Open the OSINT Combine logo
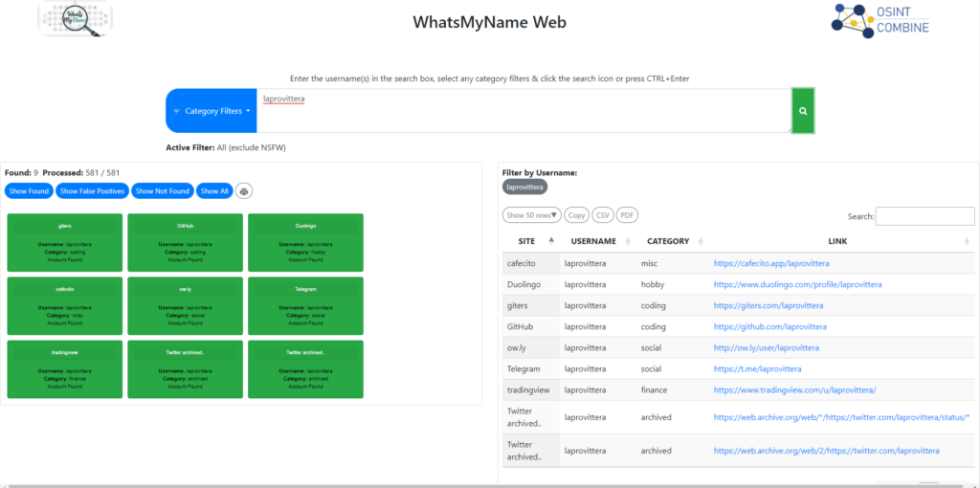The width and height of the screenshot is (980, 488). pos(880,21)
